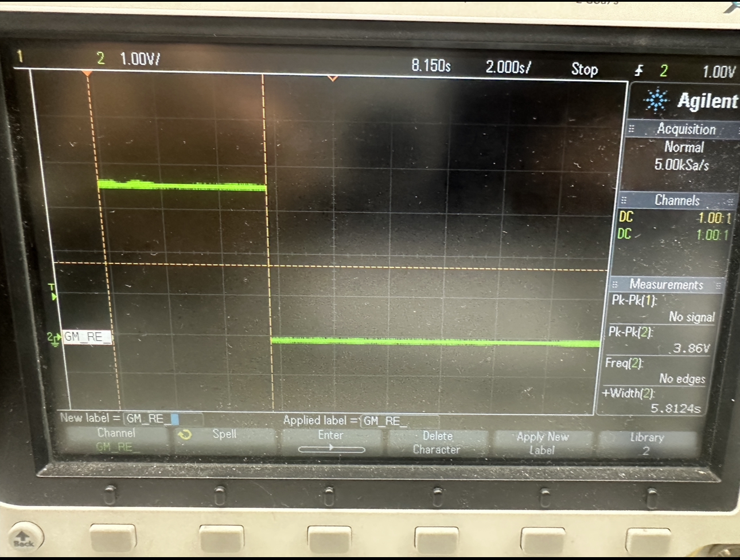740x560 pixels.
Task: Click the sixth physical softkey under the Library label
Action: click(x=648, y=542)
